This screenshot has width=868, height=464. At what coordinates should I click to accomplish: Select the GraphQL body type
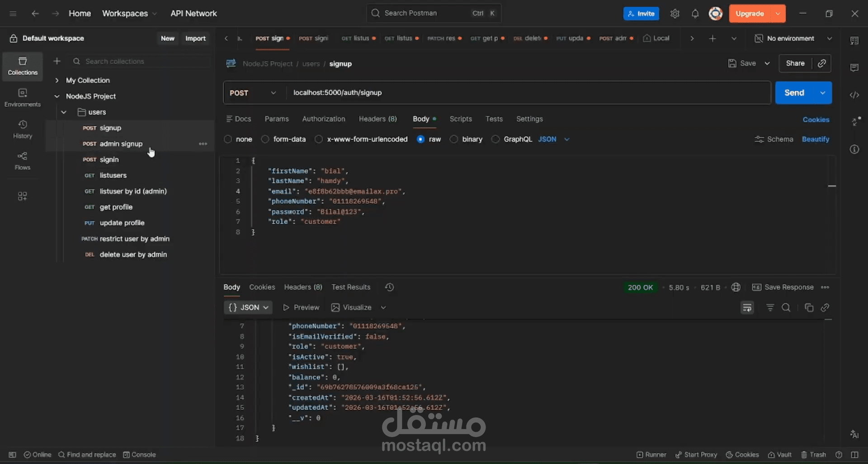click(x=495, y=139)
